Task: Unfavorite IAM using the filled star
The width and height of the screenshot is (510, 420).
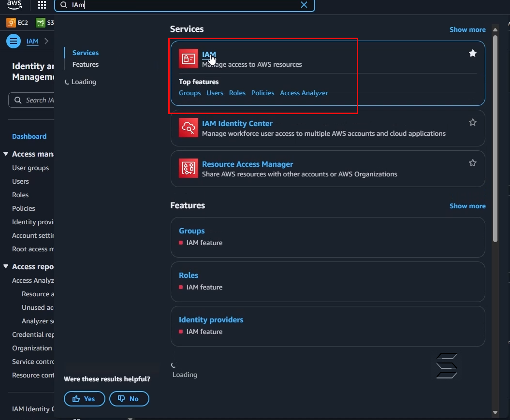Action: tap(473, 53)
